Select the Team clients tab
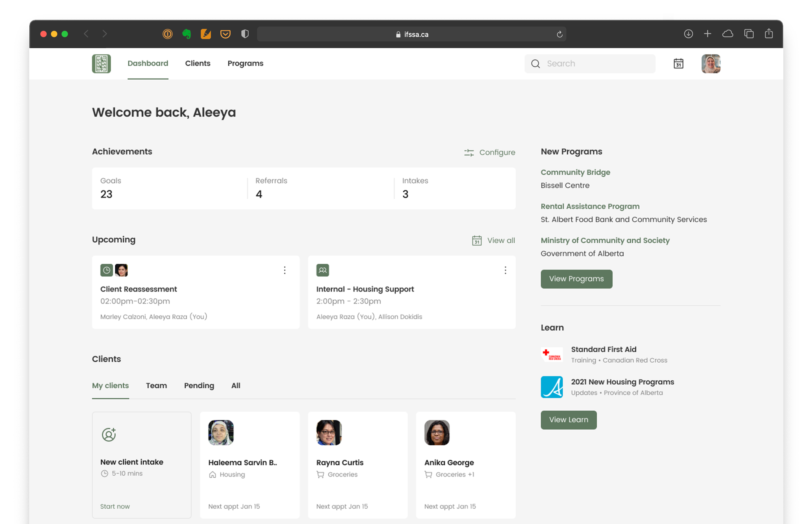The image size is (812, 524). (157, 385)
